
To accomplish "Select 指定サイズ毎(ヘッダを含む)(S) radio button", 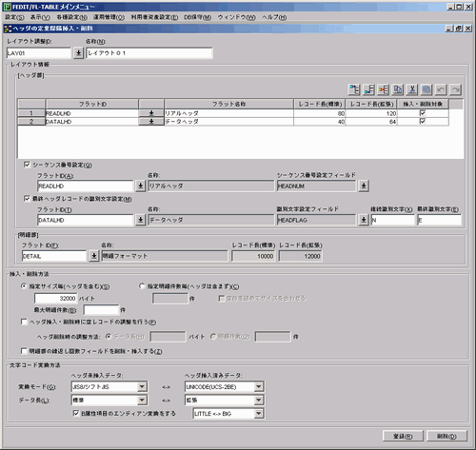I will (x=24, y=286).
